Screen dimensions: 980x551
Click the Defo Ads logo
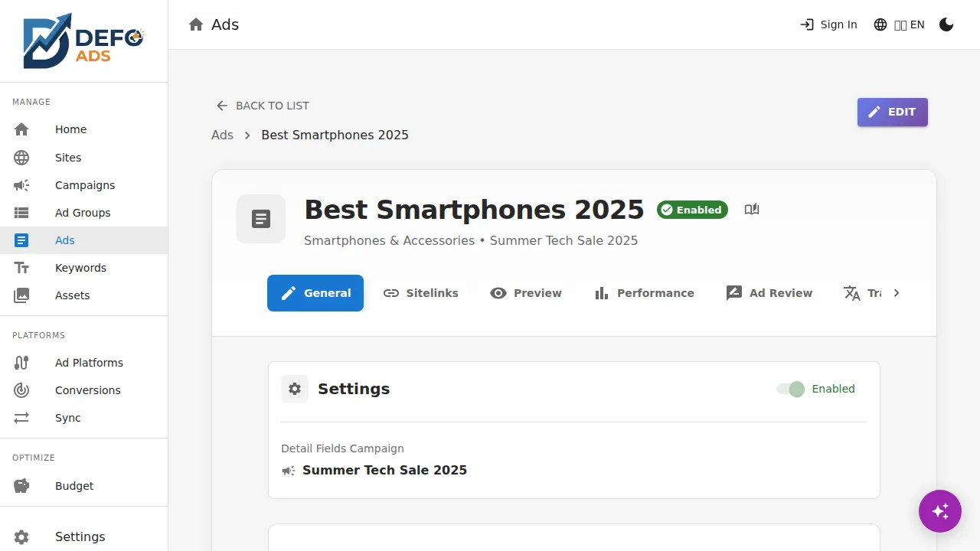(83, 41)
